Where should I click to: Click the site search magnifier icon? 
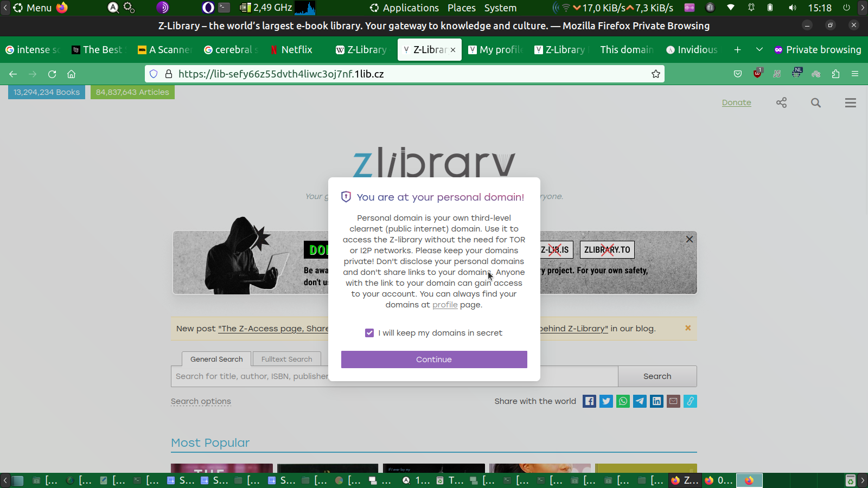[x=816, y=102]
